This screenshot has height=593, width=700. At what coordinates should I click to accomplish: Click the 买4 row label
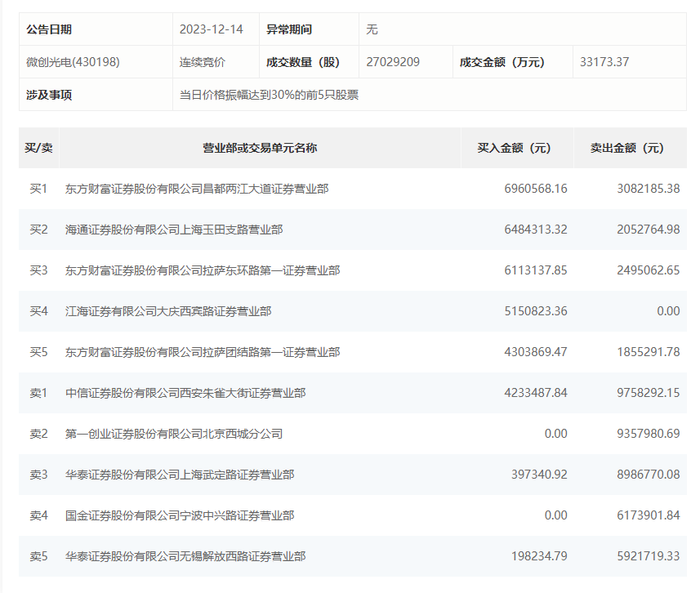(x=38, y=311)
